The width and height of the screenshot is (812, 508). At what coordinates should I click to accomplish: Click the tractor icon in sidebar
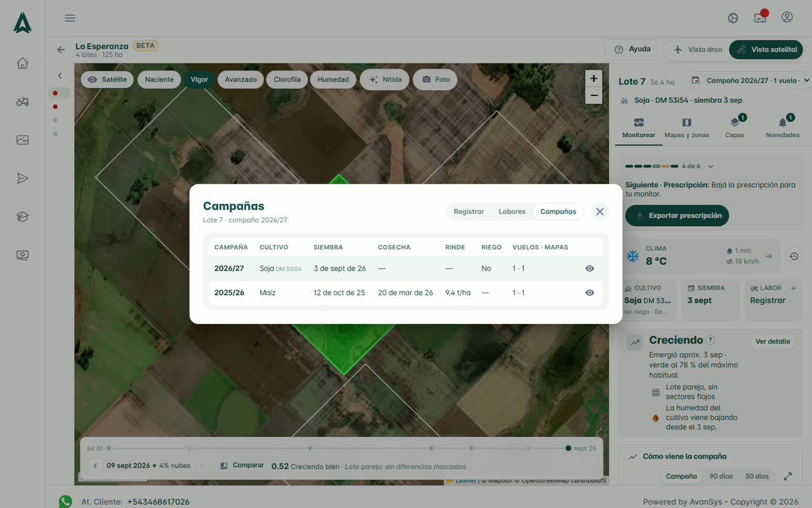pyautogui.click(x=22, y=102)
